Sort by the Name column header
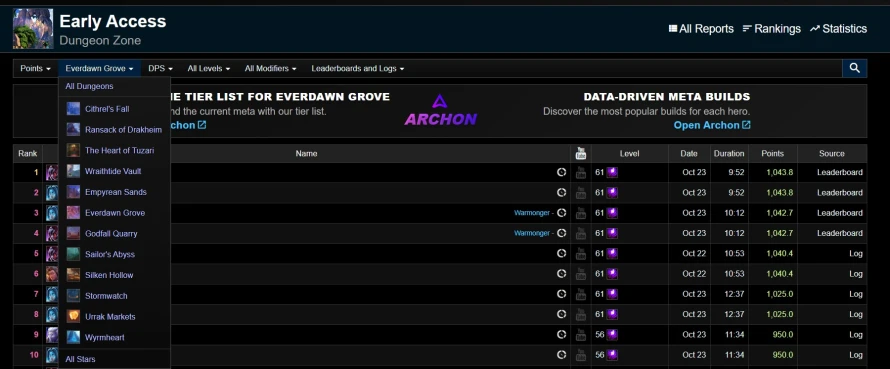This screenshot has height=369, width=890. pos(307,153)
